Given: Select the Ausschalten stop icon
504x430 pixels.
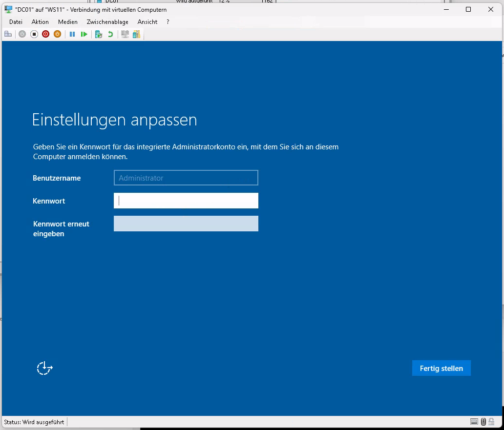Looking at the screenshot, I should [34, 34].
